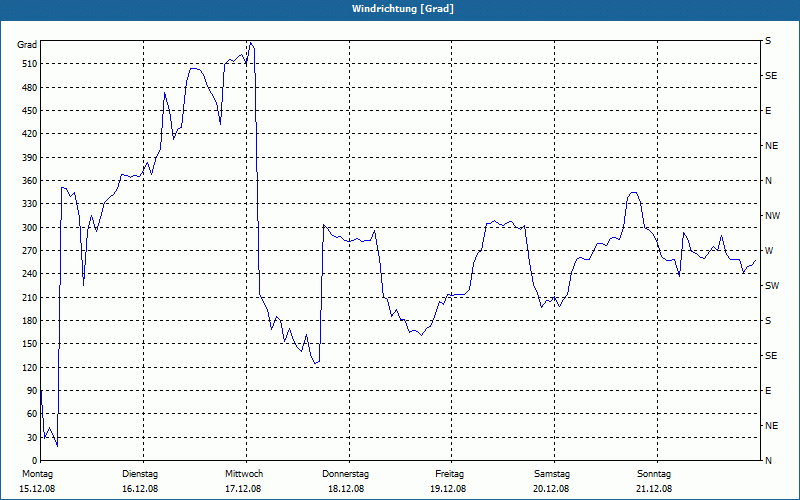This screenshot has width=800, height=500.
Task: Click the N compass label at the 0 line
Action: click(768, 461)
